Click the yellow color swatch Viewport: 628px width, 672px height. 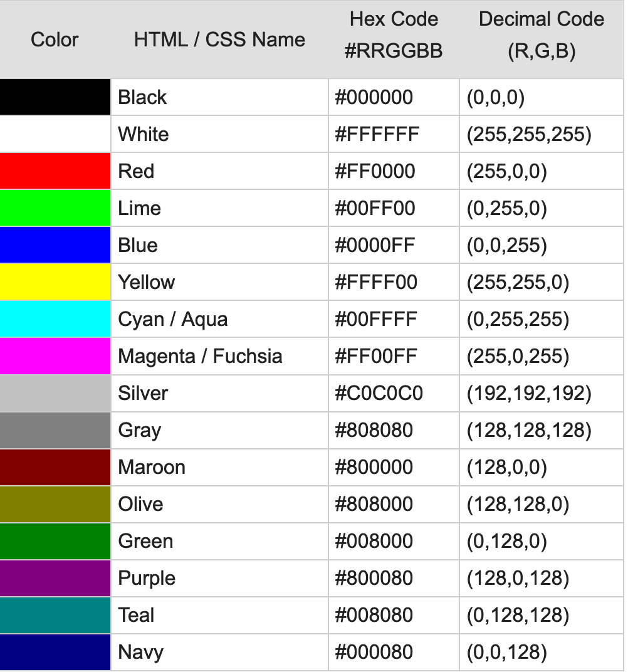(x=55, y=282)
